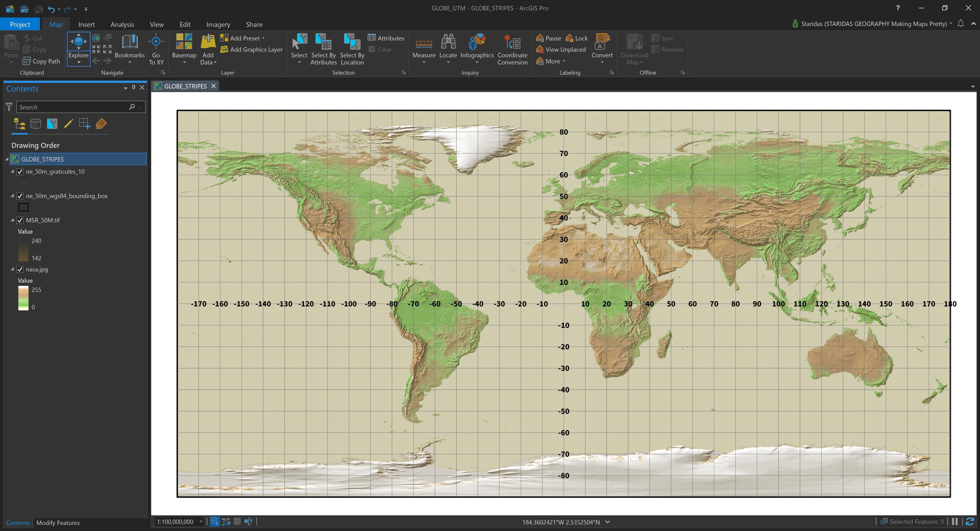Open the Imagery ribbon tab
This screenshot has height=531, width=980.
[218, 24]
